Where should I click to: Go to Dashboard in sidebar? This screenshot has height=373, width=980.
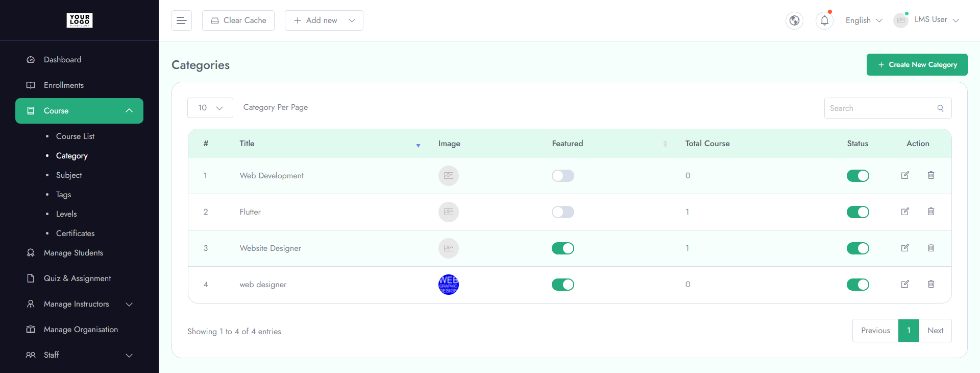(62, 60)
